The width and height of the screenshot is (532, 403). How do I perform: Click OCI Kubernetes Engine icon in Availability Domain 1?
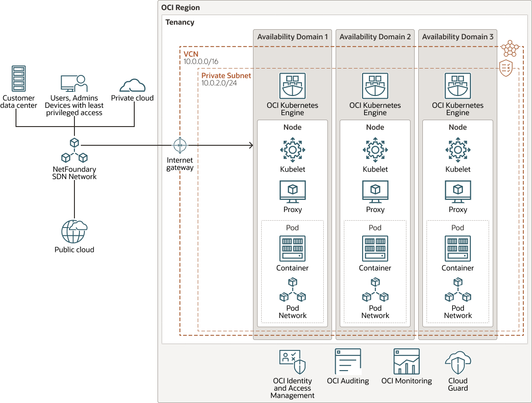click(x=292, y=86)
